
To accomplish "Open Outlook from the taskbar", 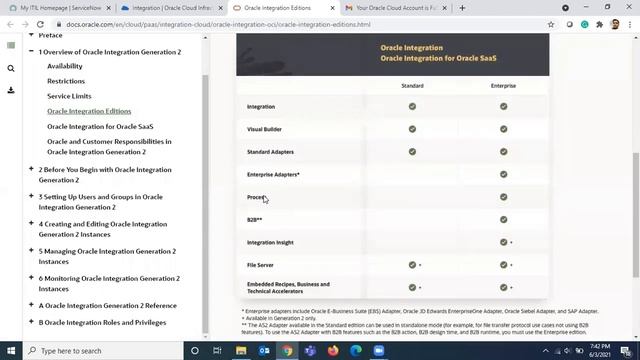I will 264,351.
